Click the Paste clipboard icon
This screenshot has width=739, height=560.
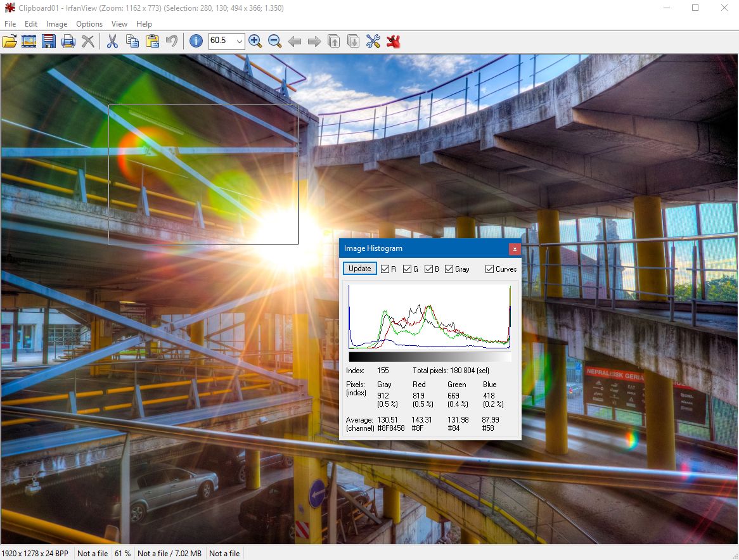click(x=152, y=41)
